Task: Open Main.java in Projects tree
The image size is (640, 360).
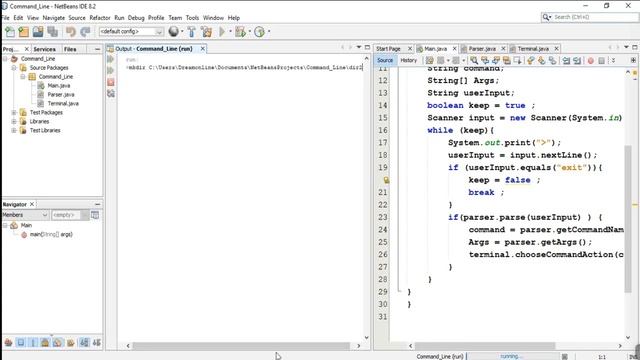Action: (58, 86)
